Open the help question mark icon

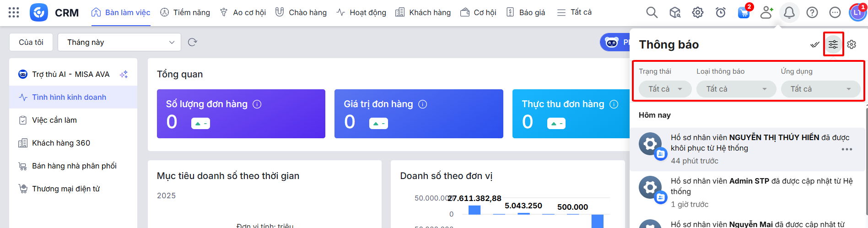click(812, 12)
